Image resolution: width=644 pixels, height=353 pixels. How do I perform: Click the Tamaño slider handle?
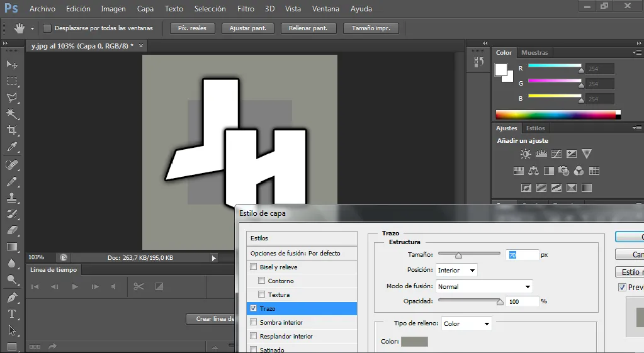tap(458, 255)
